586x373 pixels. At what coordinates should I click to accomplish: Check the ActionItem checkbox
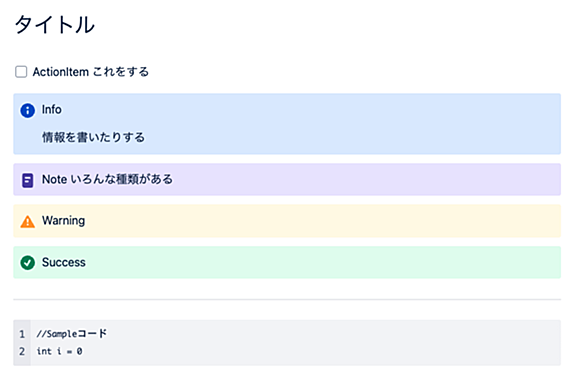21,72
